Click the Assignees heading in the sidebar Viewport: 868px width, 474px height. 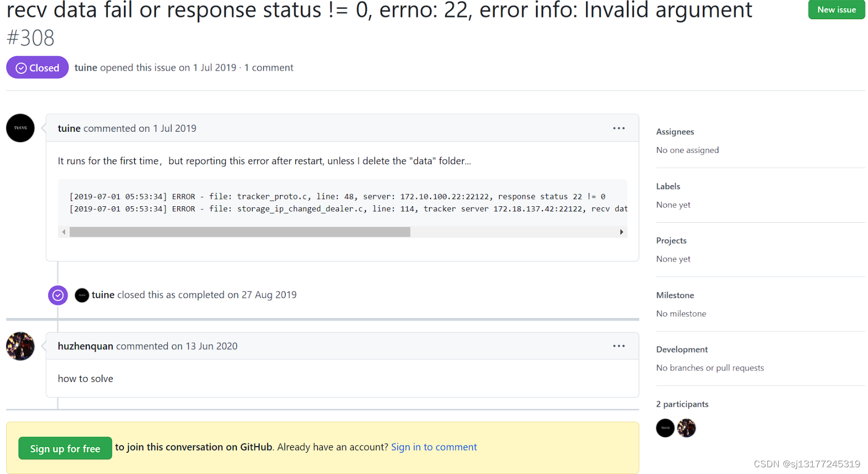pyautogui.click(x=675, y=131)
